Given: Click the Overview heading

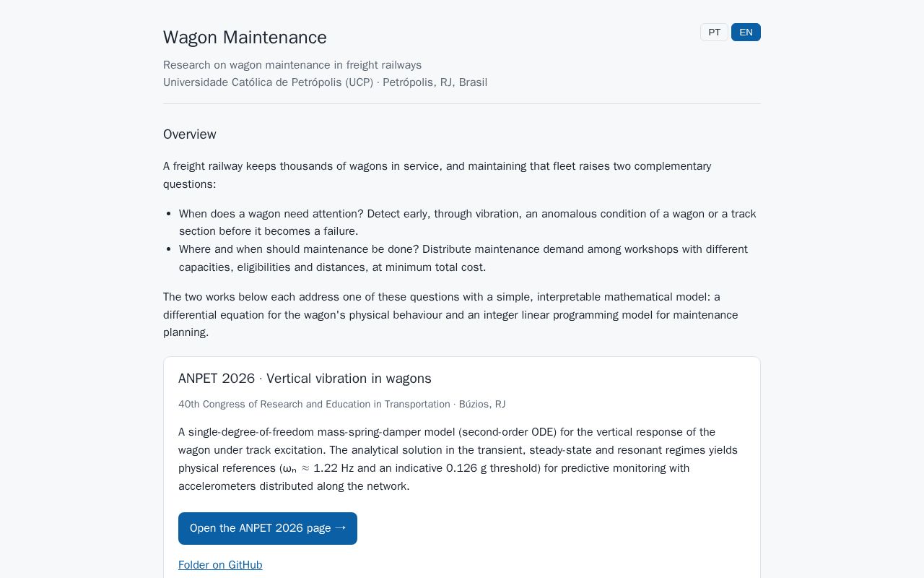Looking at the screenshot, I should [190, 134].
